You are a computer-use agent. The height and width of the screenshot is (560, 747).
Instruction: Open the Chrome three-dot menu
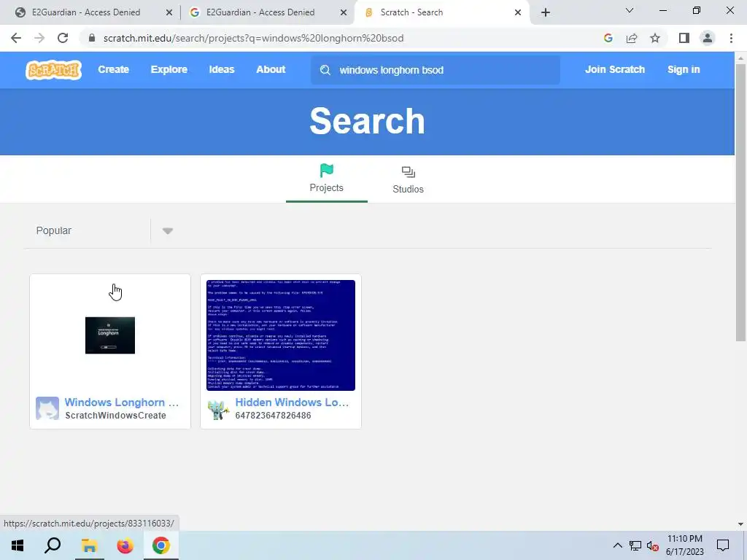[731, 38]
